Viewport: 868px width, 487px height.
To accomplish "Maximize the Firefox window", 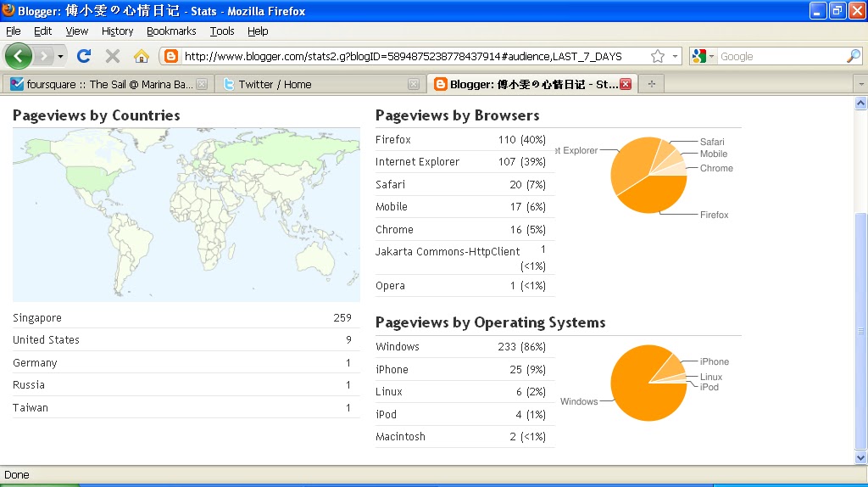I will click(837, 10).
